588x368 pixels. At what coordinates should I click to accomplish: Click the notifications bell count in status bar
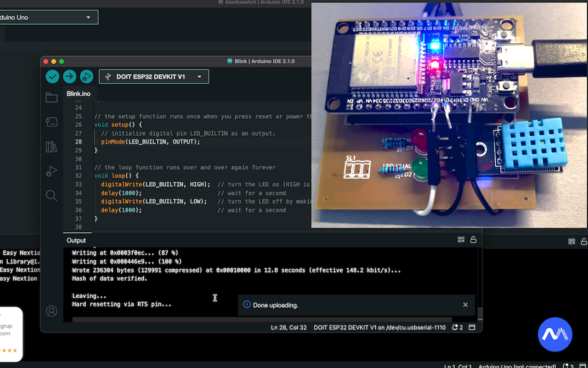(458, 328)
